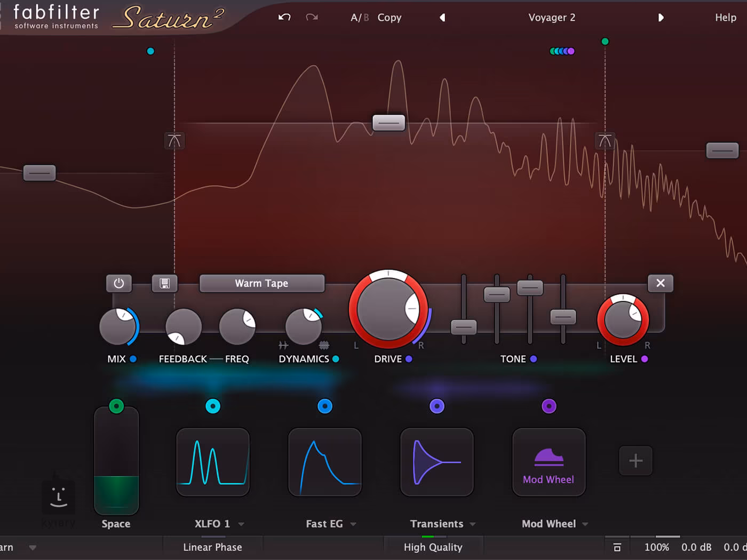Open the XLFO 1 waveform panel
The width and height of the screenshot is (747, 560).
coord(213,462)
